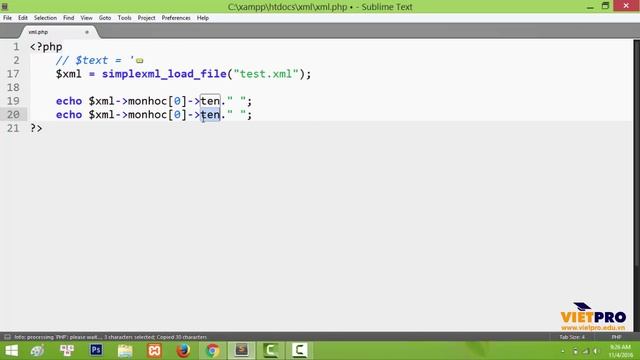This screenshot has width=640, height=360.
Task: Open the Project menu
Action: tap(147, 18)
